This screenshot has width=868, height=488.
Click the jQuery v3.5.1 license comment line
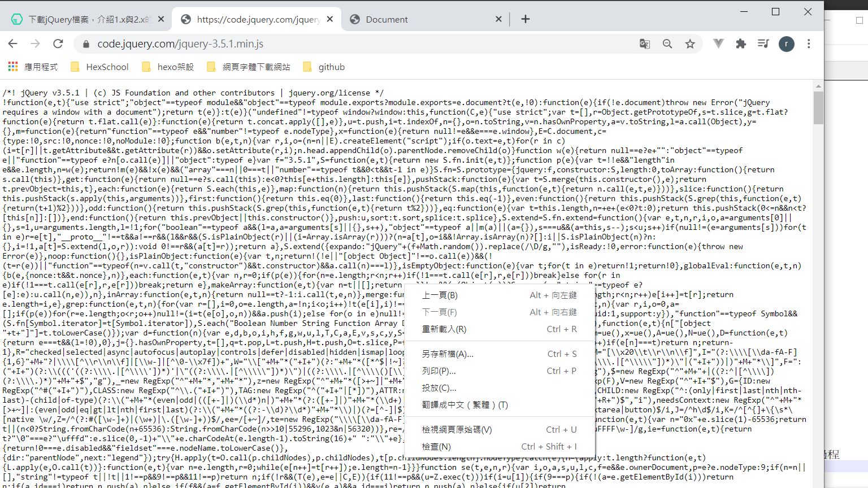pyautogui.click(x=193, y=93)
